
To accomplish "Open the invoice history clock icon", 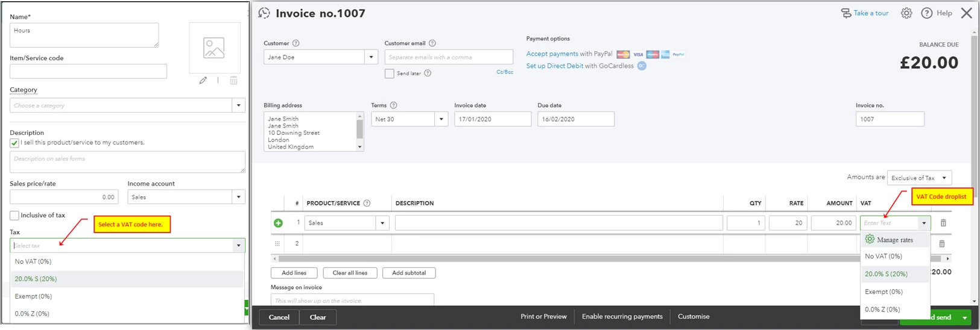I will pos(264,13).
